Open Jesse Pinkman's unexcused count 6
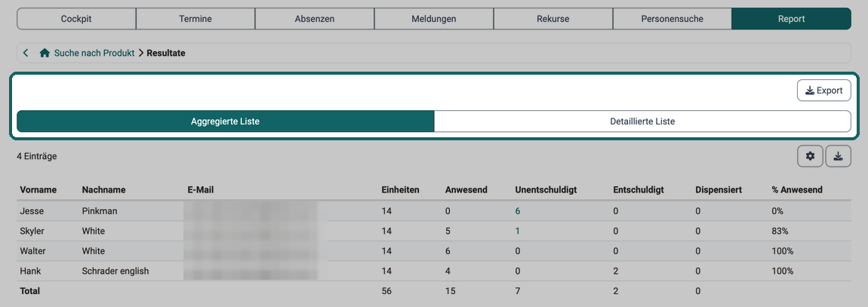 (518, 210)
